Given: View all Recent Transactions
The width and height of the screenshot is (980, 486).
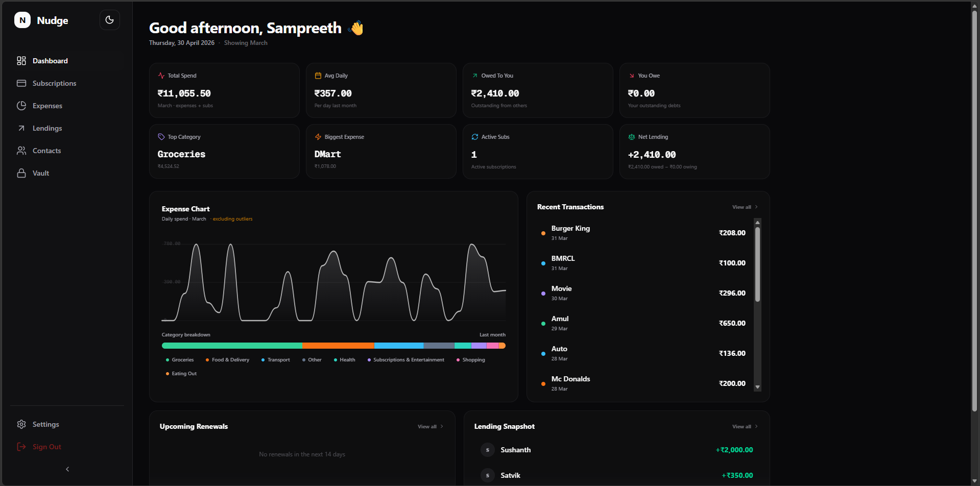Looking at the screenshot, I should [x=745, y=207].
